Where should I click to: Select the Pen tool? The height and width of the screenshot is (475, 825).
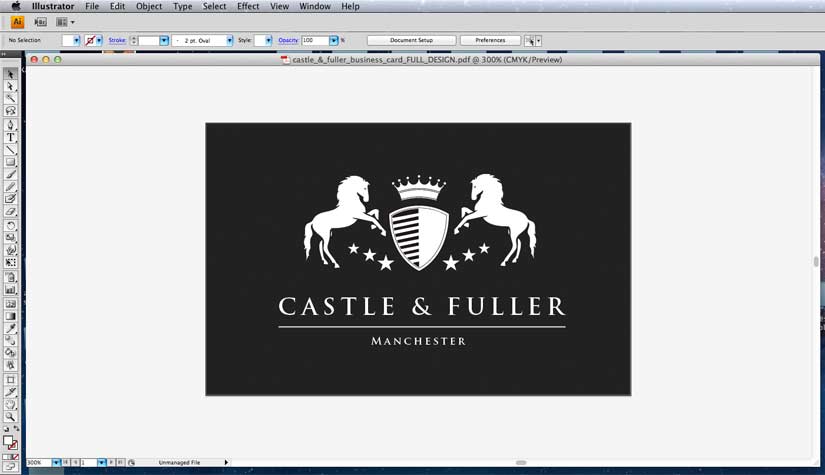pyautogui.click(x=11, y=125)
